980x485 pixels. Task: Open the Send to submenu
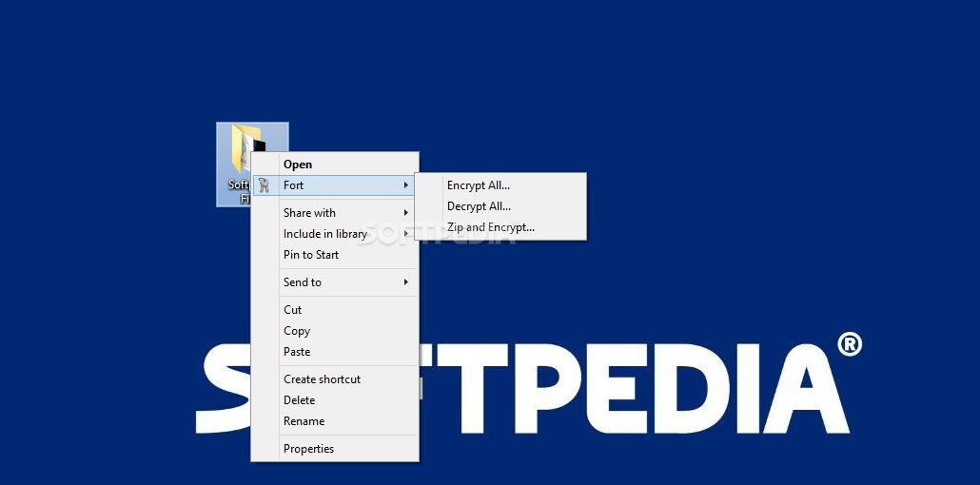(x=334, y=282)
